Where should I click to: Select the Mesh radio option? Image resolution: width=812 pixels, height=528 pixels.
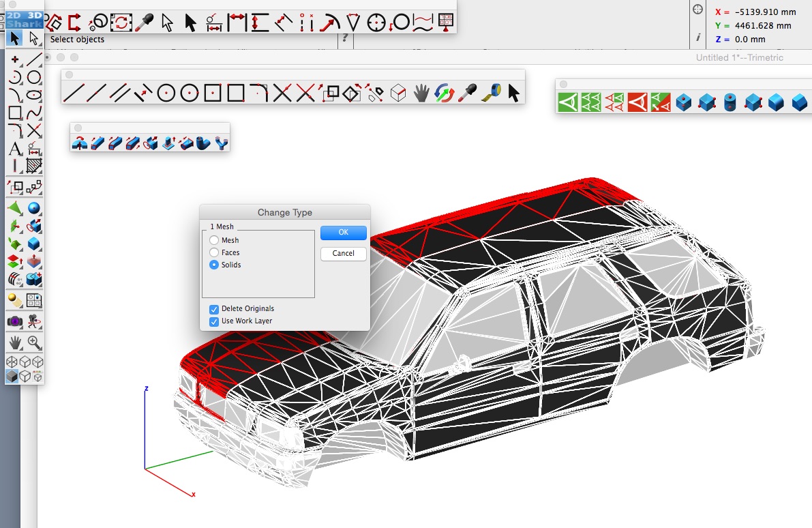coord(214,240)
